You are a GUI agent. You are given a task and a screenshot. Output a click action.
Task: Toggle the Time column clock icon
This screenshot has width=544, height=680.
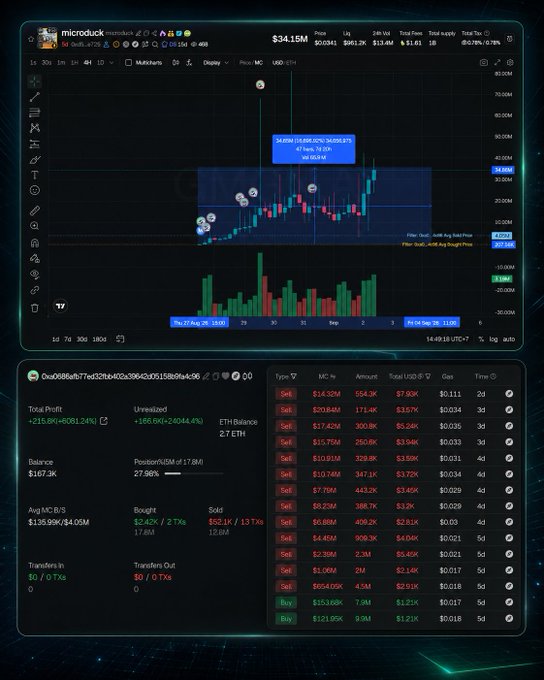click(493, 376)
